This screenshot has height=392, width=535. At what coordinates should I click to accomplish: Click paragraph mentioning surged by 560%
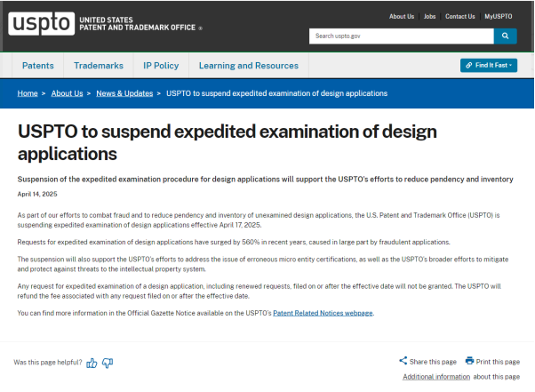pyautogui.click(x=234, y=242)
